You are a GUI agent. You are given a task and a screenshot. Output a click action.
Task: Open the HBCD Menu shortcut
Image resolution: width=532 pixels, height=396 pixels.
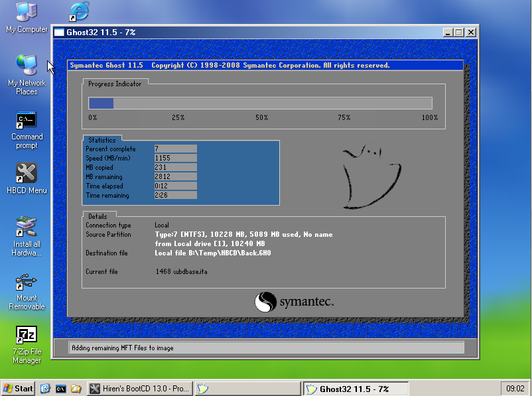point(27,179)
